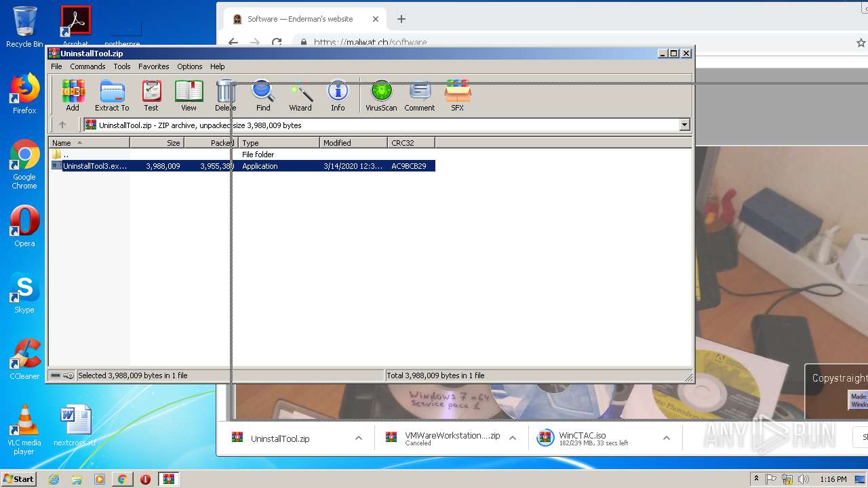Reload the Chrome page
The height and width of the screenshot is (488, 868).
pyautogui.click(x=277, y=42)
